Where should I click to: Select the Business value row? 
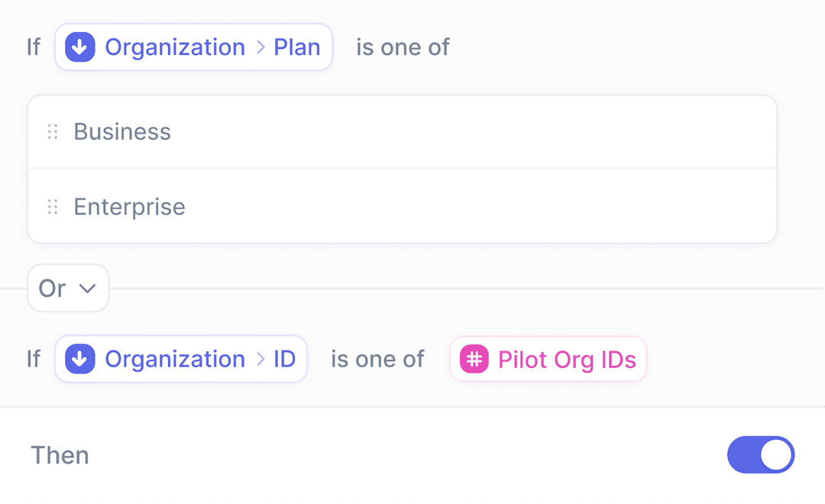click(x=402, y=132)
